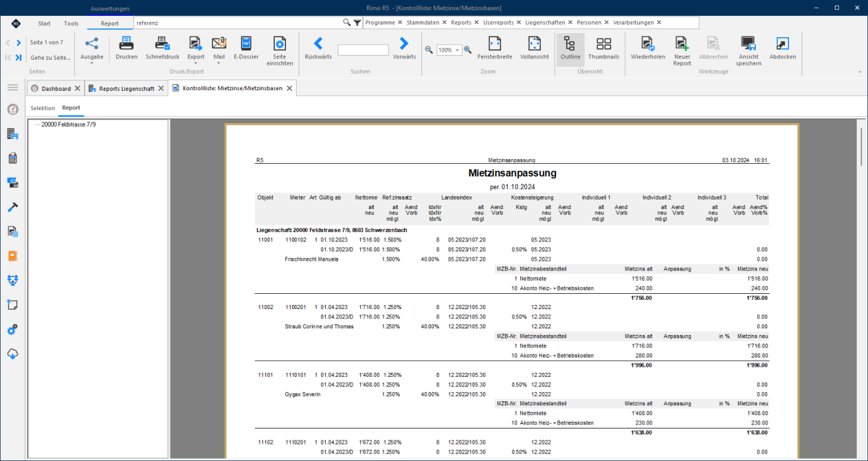This screenshot has height=461, width=868.
Task: Expand the sidebar with the hamburger menu
Action: [x=13, y=88]
